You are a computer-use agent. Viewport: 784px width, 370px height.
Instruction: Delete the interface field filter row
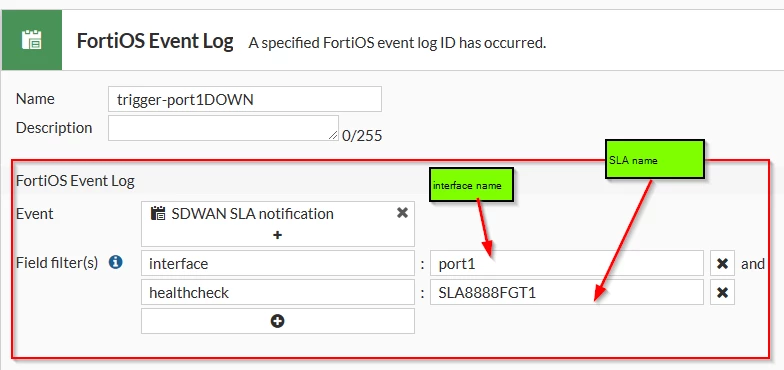pyautogui.click(x=722, y=264)
